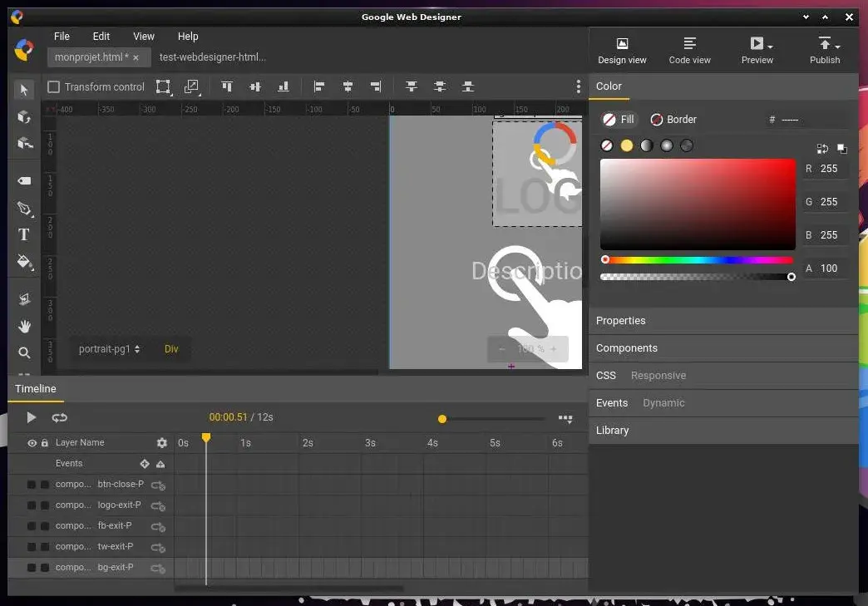This screenshot has width=868, height=606.
Task: Switch to Code view
Action: [x=690, y=51]
